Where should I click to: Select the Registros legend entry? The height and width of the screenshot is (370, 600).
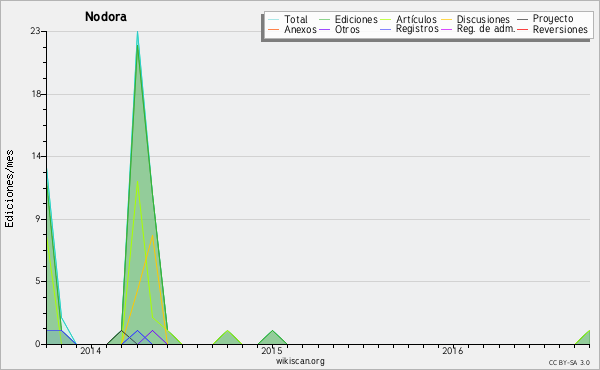pos(417,29)
